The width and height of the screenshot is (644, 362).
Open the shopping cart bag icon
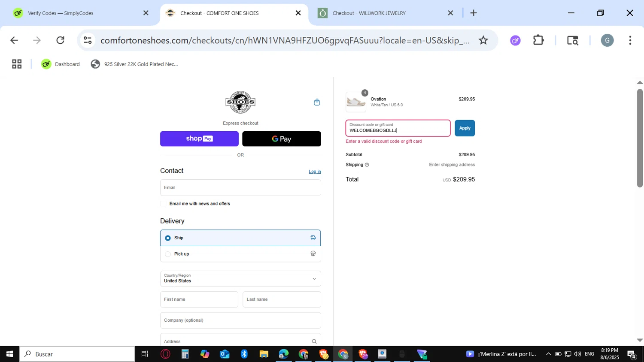pos(317,102)
